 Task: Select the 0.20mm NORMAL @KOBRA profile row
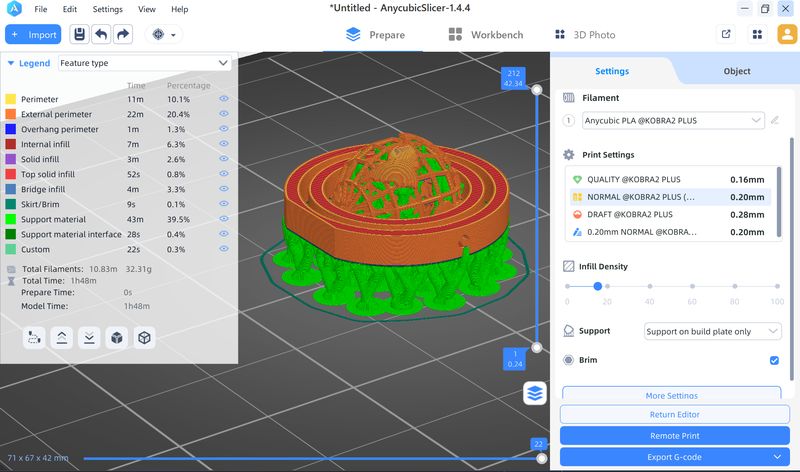click(670, 232)
